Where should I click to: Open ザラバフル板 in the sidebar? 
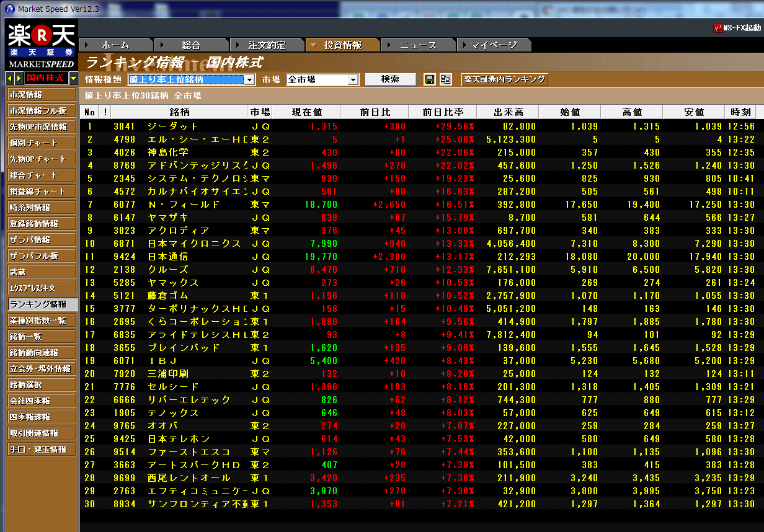[42, 256]
